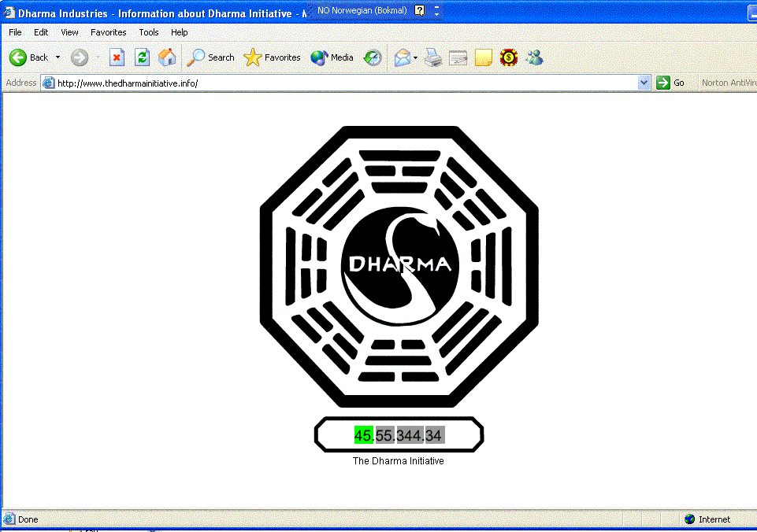Click the number 344 in the counter
757x532 pixels.
click(409, 435)
